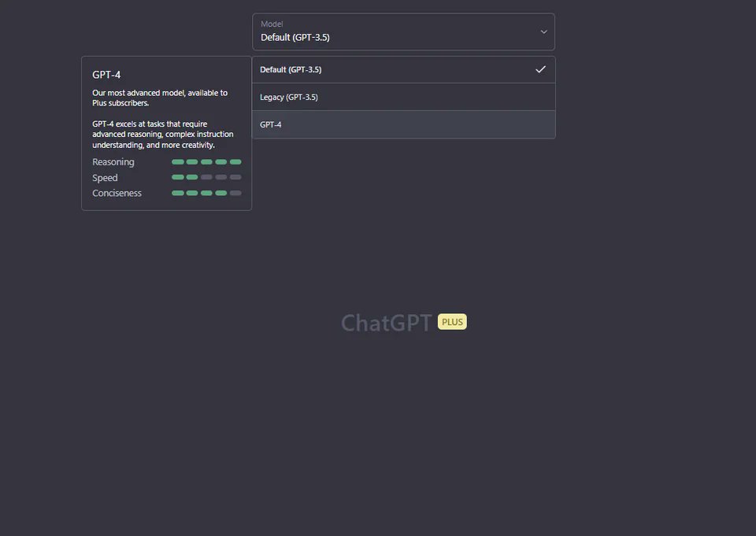Click the checkmark beside the Default (GPT-3.5) option

pos(540,69)
